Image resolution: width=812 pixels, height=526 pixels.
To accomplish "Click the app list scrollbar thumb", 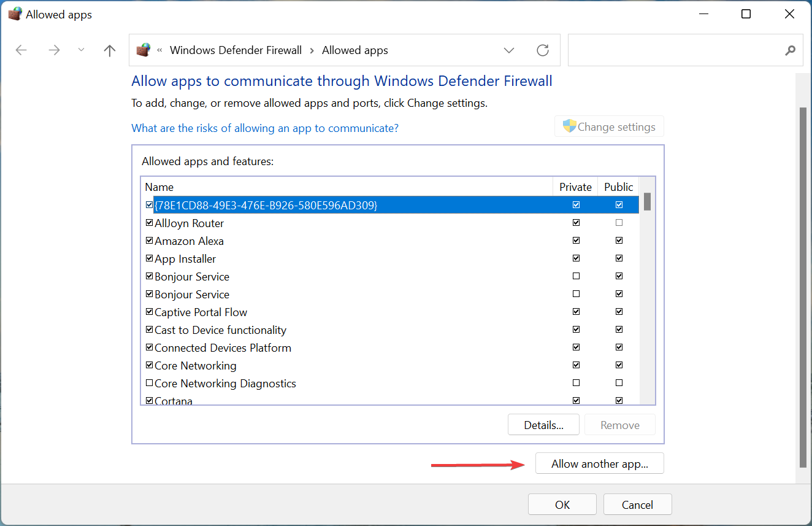I will [647, 201].
